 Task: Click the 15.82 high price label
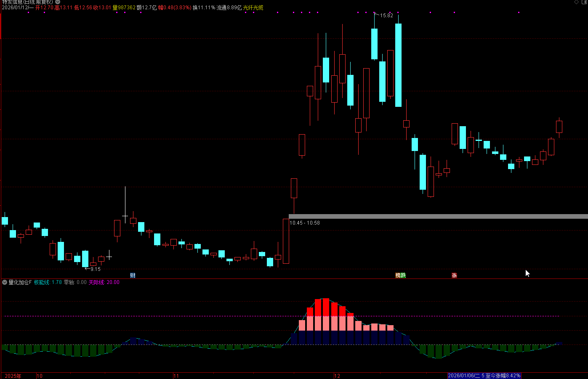pyautogui.click(x=386, y=16)
